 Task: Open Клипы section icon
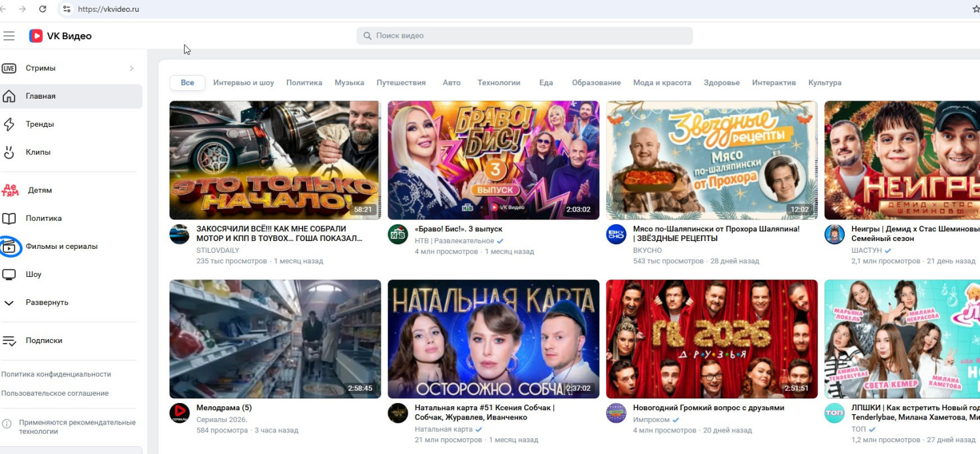[x=9, y=152]
